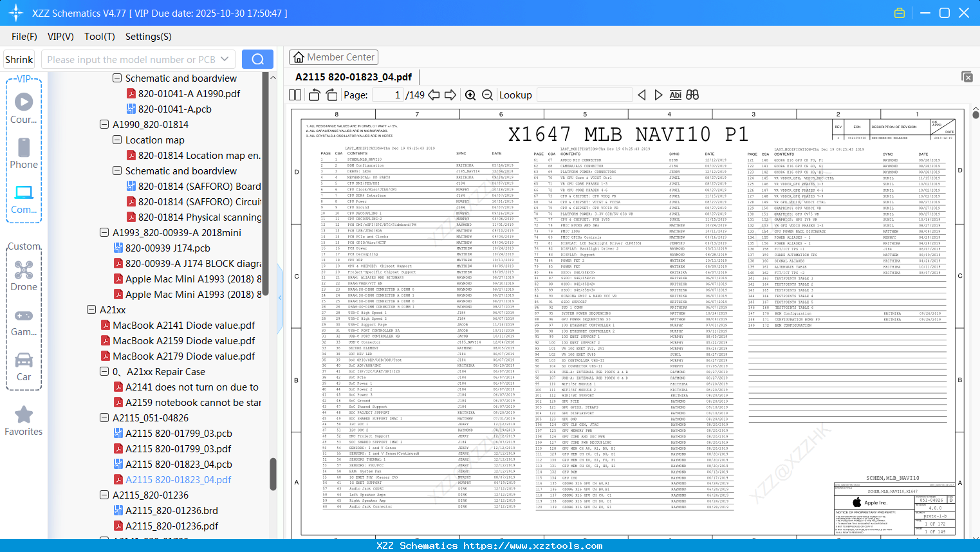Jump to next lookup result
The width and height of the screenshot is (980, 552).
658,95
